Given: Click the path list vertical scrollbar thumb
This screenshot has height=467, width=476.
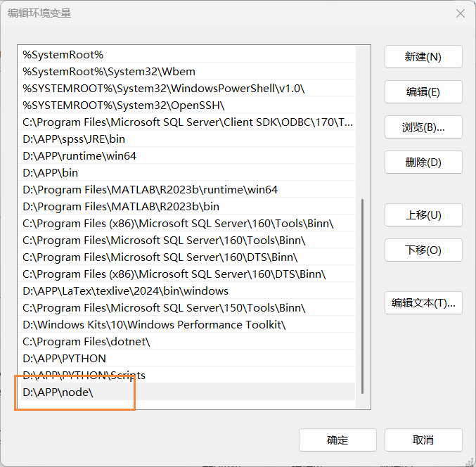Looking at the screenshot, I should [x=363, y=296].
